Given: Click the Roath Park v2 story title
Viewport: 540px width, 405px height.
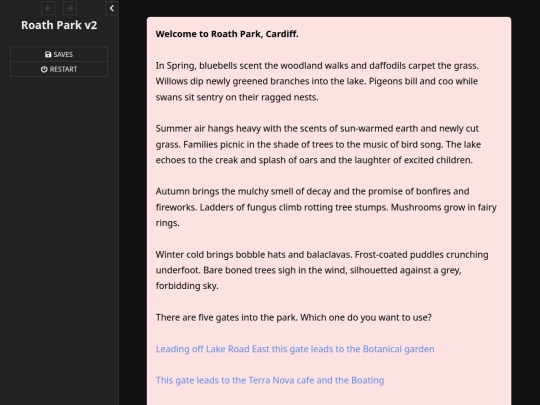Looking at the screenshot, I should click(59, 25).
